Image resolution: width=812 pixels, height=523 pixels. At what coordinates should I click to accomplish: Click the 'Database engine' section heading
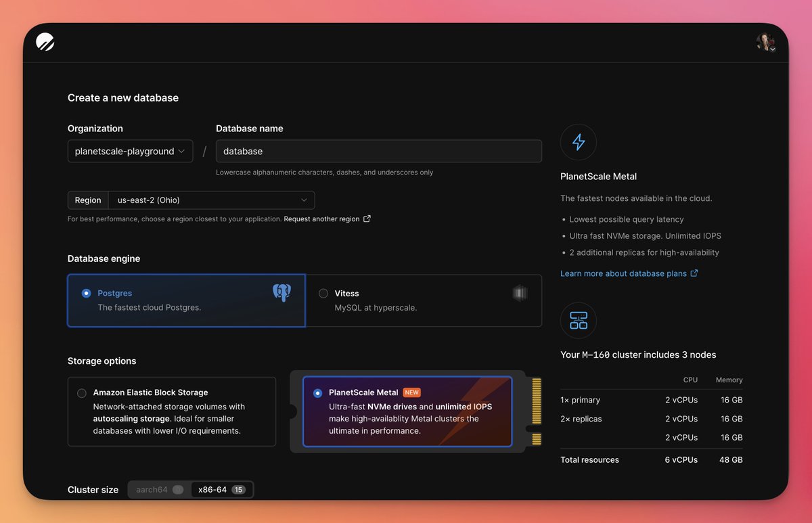[x=104, y=258]
